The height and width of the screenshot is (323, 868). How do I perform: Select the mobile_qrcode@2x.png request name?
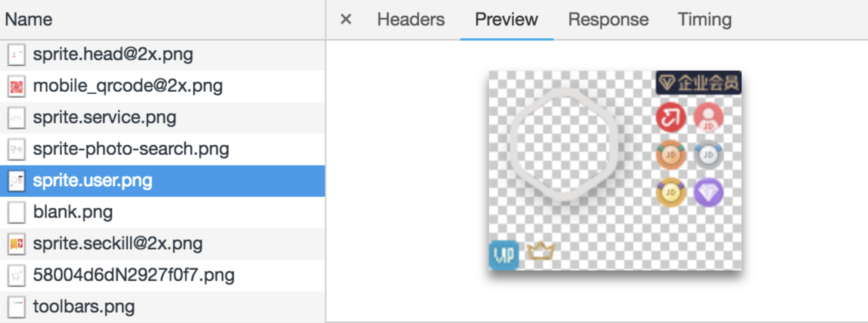[x=128, y=86]
